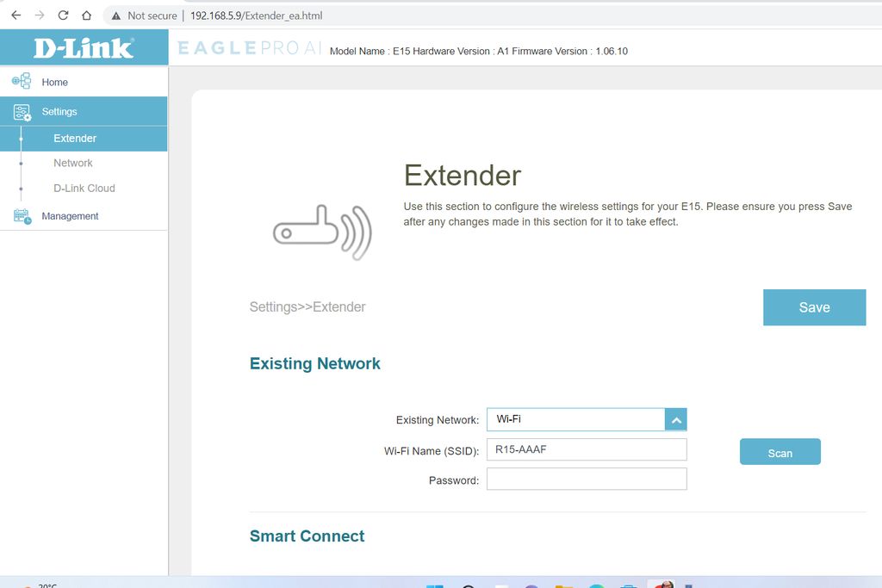Click the browser forward arrow
The height and width of the screenshot is (588, 882).
pyautogui.click(x=40, y=15)
